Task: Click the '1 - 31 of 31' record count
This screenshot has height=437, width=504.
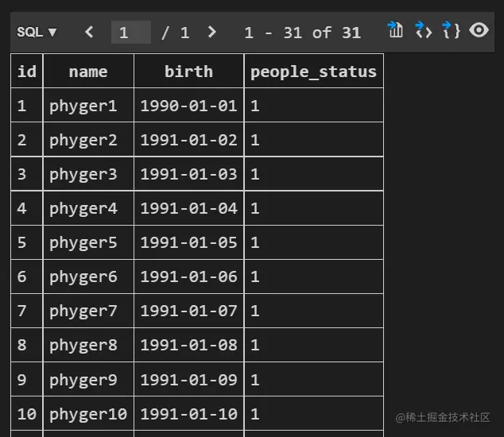Action: click(302, 33)
